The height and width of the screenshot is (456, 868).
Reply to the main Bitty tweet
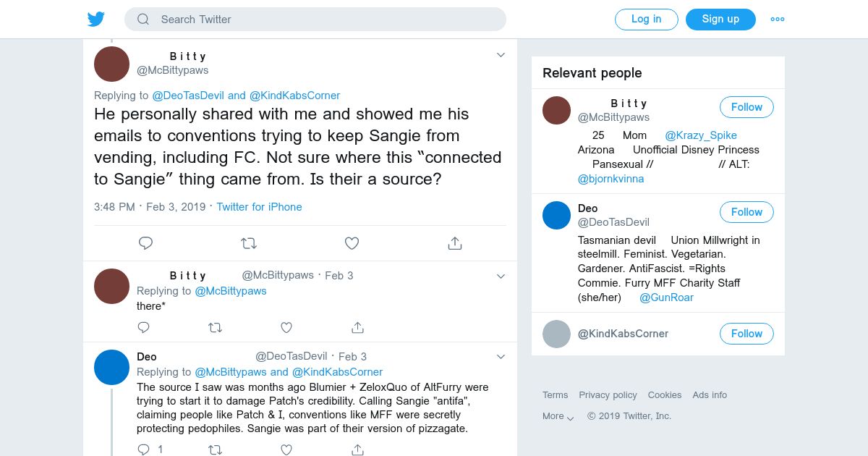click(145, 243)
